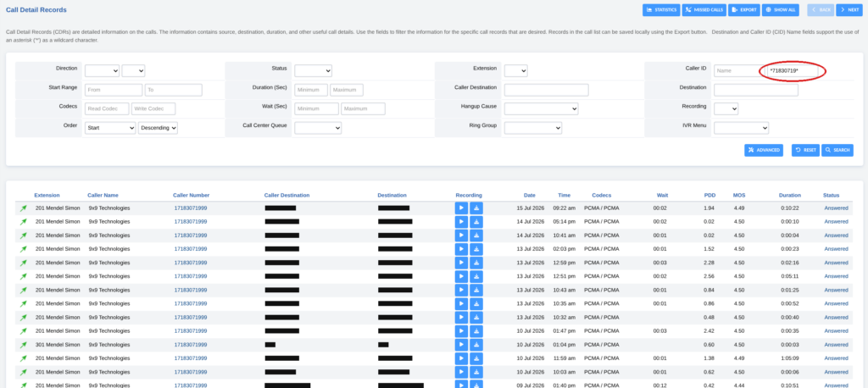The image size is (868, 388).
Task: Open the first Direction dropdown
Action: [x=102, y=70]
